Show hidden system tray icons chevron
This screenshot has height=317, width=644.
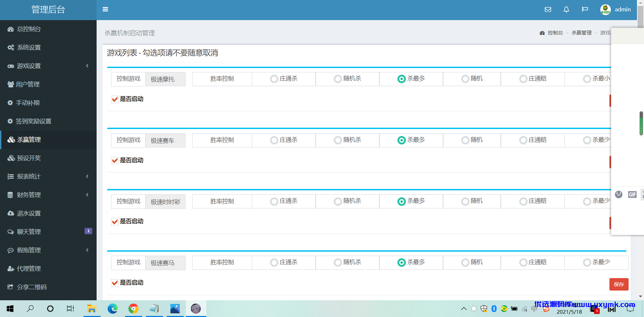click(464, 309)
